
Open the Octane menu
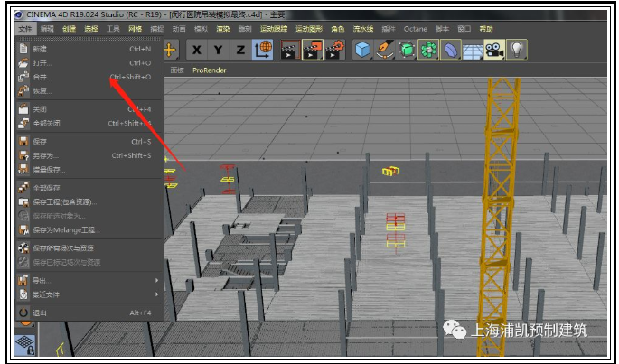(416, 29)
